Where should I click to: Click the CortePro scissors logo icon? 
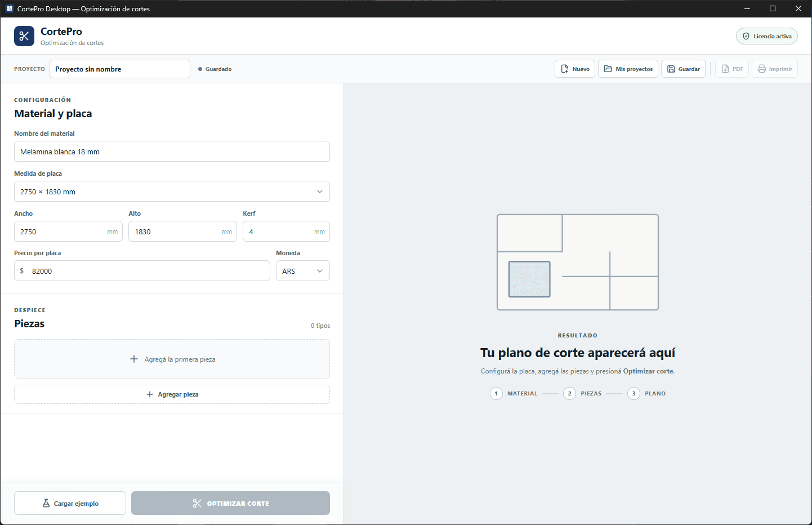(24, 36)
